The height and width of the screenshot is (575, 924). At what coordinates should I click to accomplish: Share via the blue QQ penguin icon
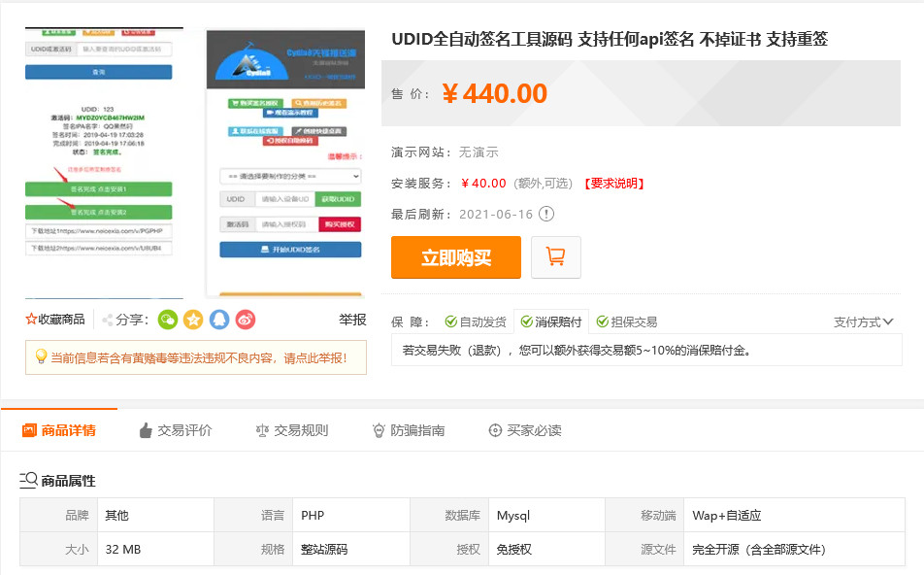pos(219,320)
